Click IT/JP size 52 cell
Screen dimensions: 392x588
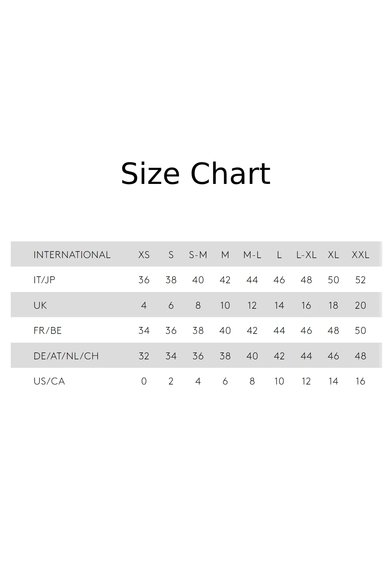360,280
